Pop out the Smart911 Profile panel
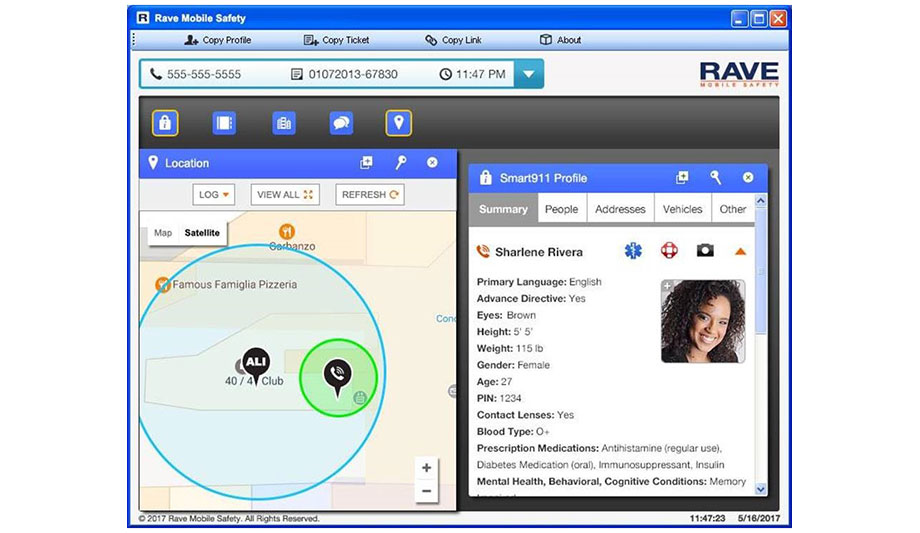 point(682,177)
